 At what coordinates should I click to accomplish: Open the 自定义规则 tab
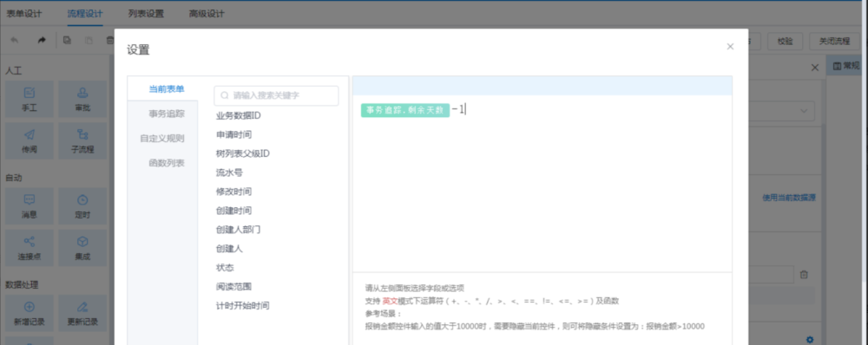coord(162,138)
